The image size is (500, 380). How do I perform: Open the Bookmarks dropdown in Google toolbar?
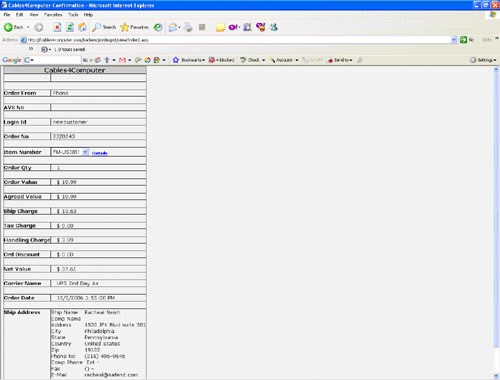[189, 60]
